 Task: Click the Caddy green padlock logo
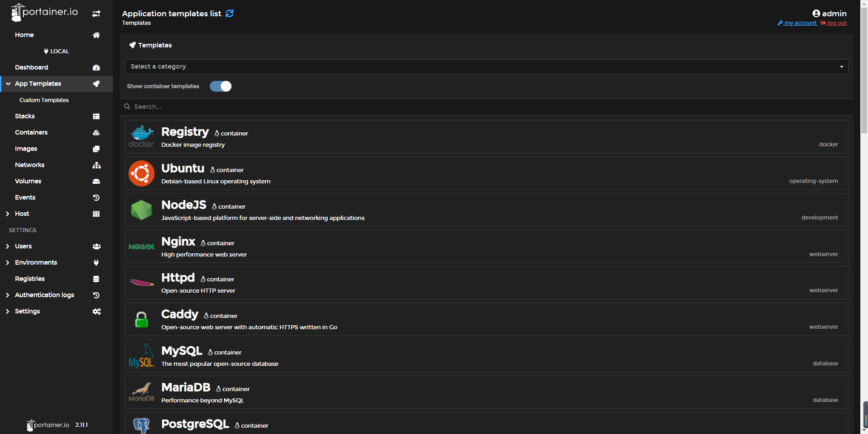pos(142,319)
